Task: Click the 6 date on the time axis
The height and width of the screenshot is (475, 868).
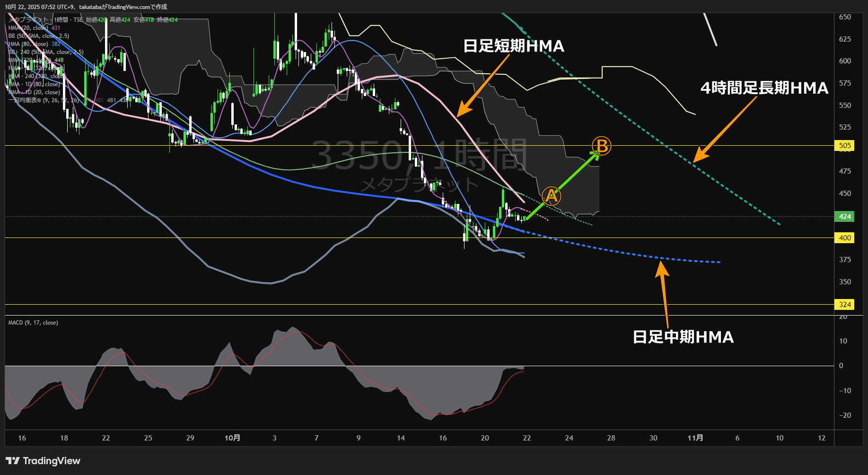Action: coord(737,438)
